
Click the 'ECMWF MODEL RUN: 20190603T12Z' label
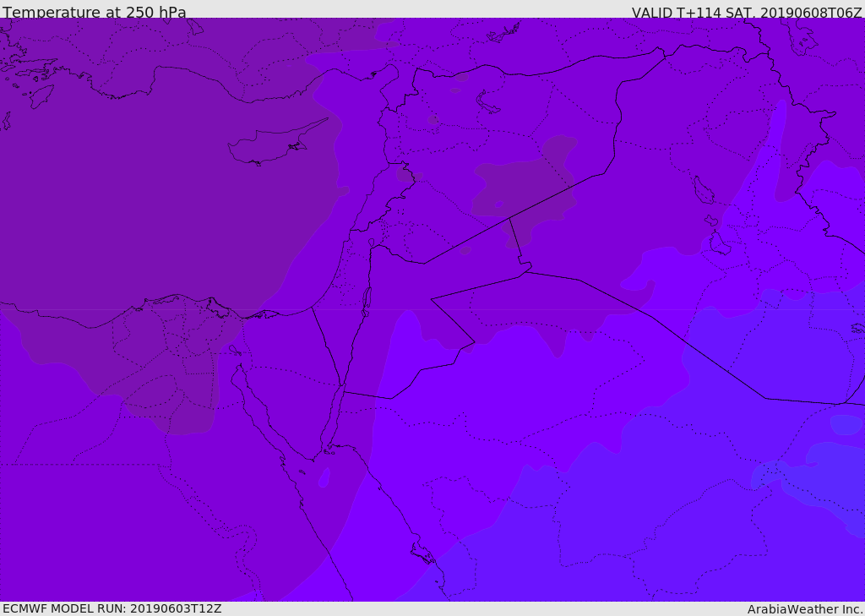pyautogui.click(x=112, y=609)
